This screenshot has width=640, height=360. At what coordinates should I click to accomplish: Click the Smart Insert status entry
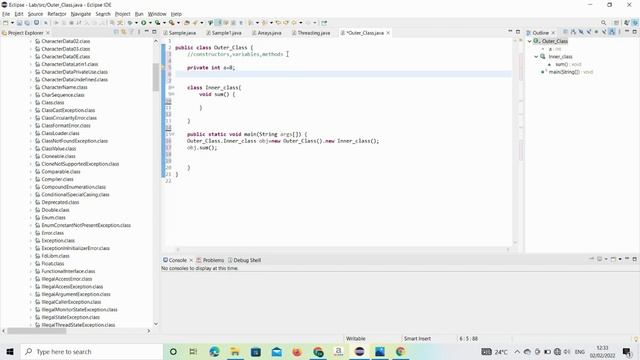tap(417, 339)
